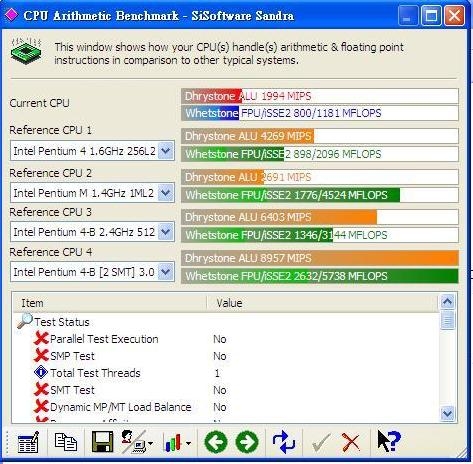Cancel using the red X toolbar icon

coord(351,443)
